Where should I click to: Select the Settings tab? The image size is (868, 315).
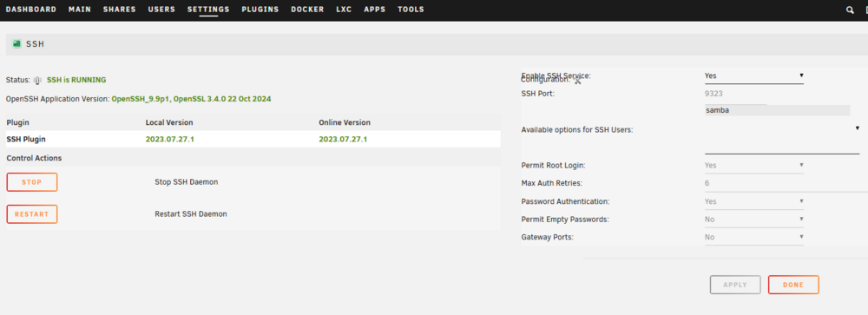point(208,10)
